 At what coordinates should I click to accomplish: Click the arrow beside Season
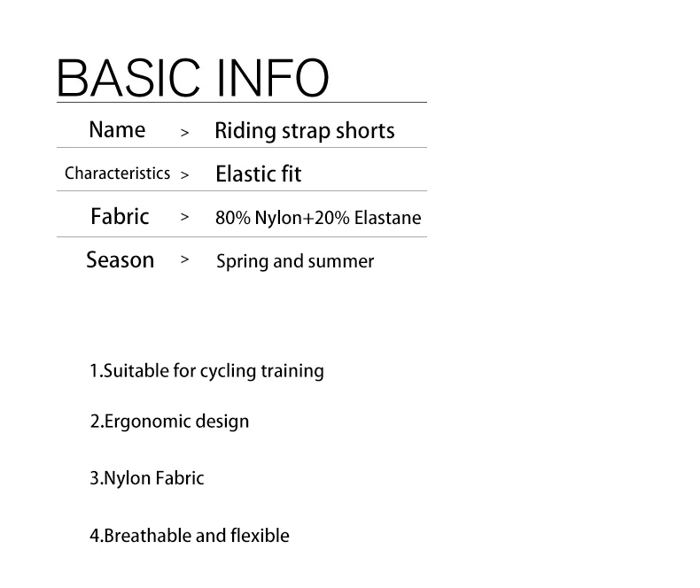point(184,259)
